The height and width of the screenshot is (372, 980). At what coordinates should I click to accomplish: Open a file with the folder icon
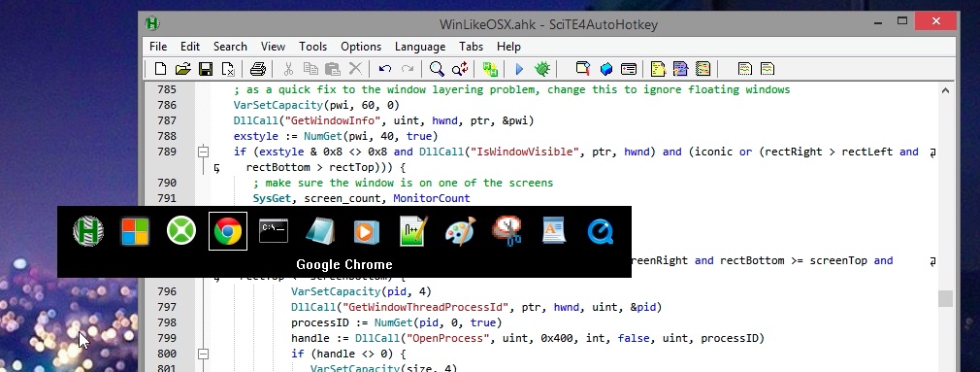pyautogui.click(x=182, y=69)
